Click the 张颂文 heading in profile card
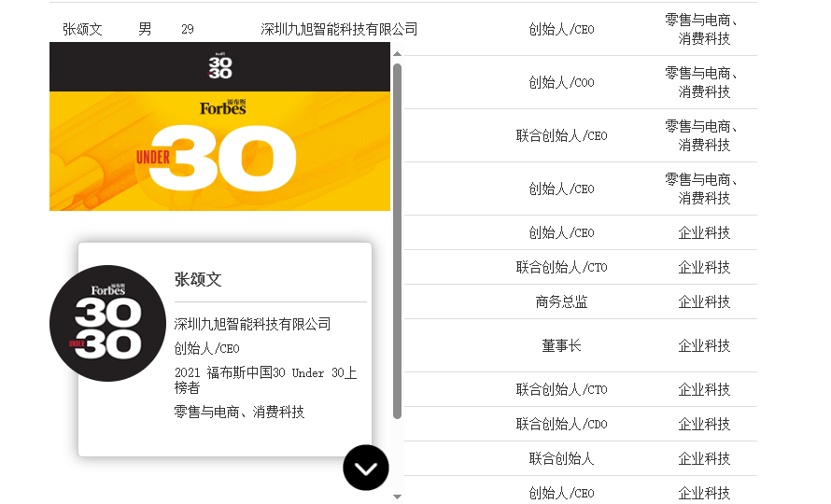Screen dimensions: 831x504 [198, 279]
